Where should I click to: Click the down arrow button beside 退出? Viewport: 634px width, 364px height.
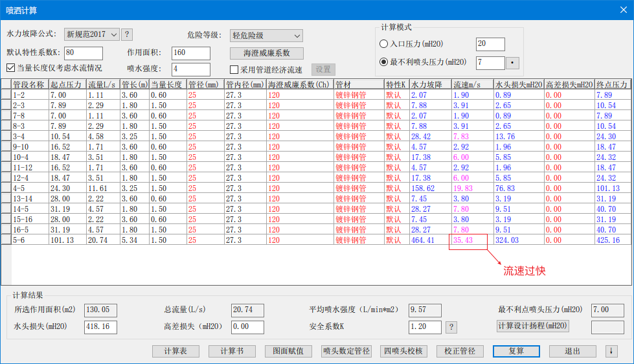click(611, 351)
